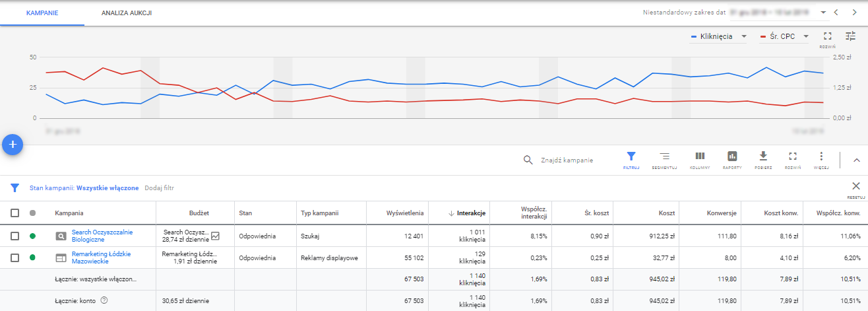Sort by the Wyświetlenia column header
868x311 pixels.
(x=404, y=213)
